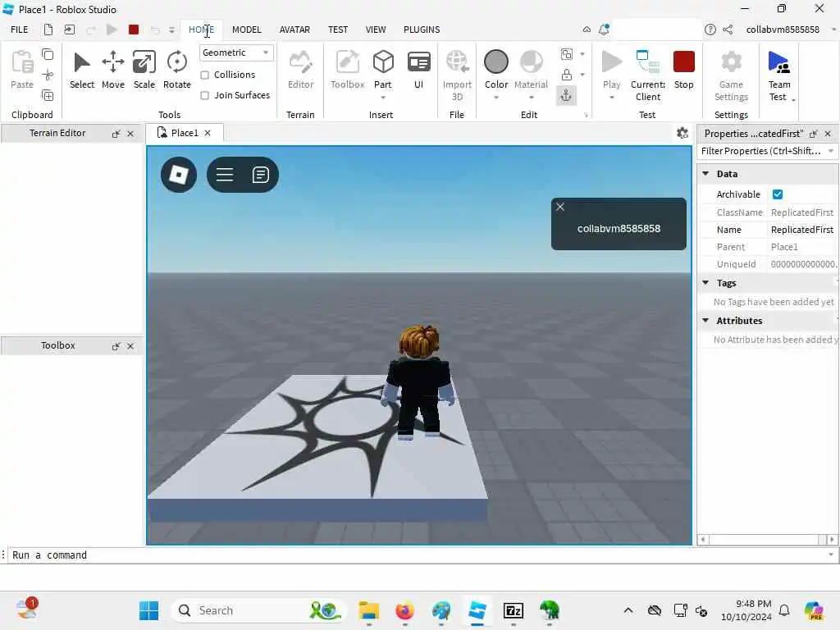This screenshot has width=840, height=630.
Task: Click the help question-mark icon
Action: (710, 30)
